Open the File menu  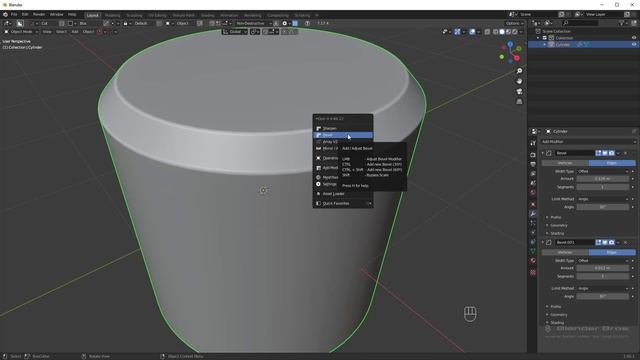click(14, 15)
